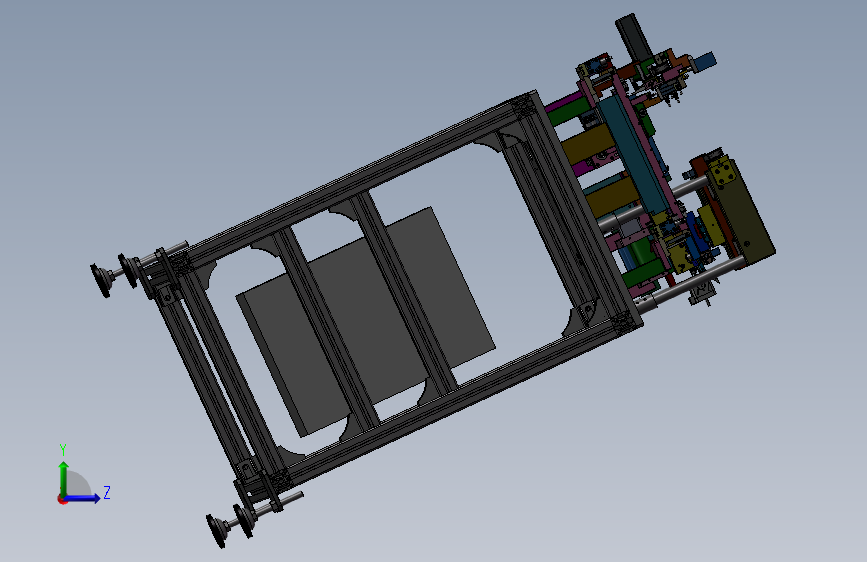Select the bottom-most leveling foot pad

tap(216, 531)
